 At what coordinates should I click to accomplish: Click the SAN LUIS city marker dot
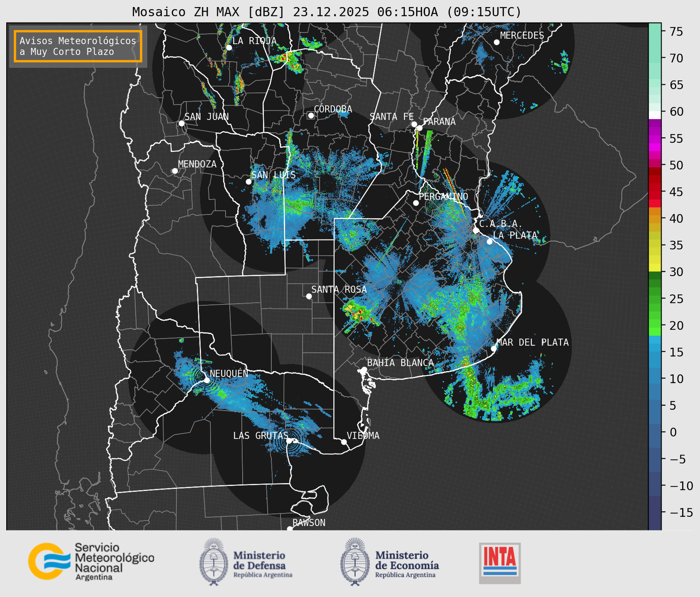click(249, 182)
